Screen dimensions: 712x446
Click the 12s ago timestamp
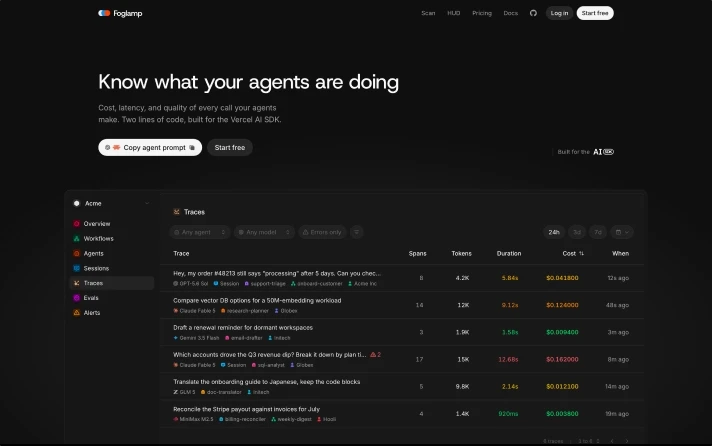(618, 278)
